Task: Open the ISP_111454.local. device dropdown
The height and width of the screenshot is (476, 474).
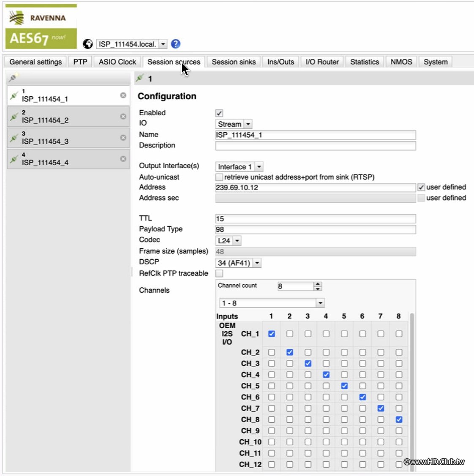Action: (131, 44)
